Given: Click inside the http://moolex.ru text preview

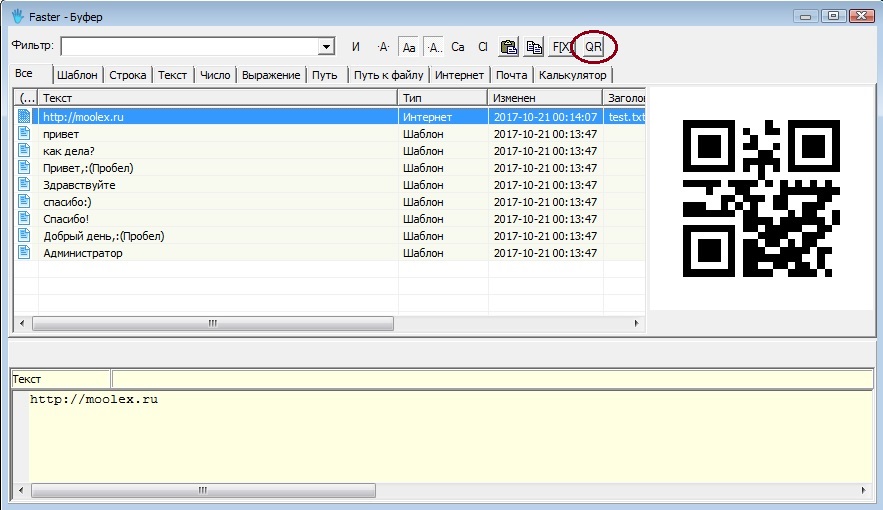Looking at the screenshot, I should pyautogui.click(x=94, y=399).
